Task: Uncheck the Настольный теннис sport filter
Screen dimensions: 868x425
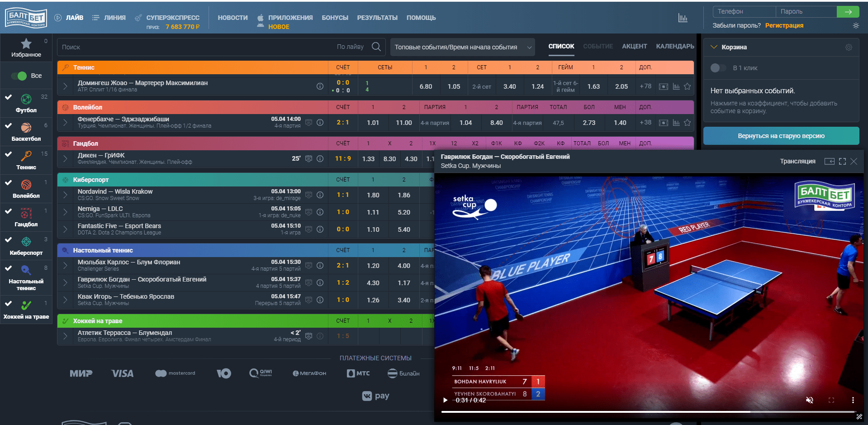Action: [x=8, y=268]
